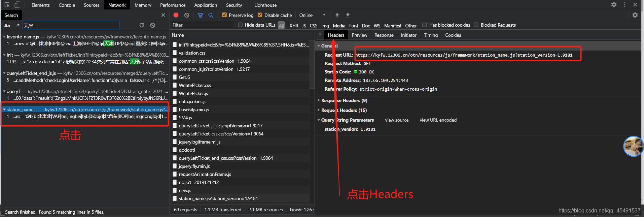Image resolution: width=644 pixels, height=217 pixels.
Task: Switch to the Sources tab
Action: (92, 5)
